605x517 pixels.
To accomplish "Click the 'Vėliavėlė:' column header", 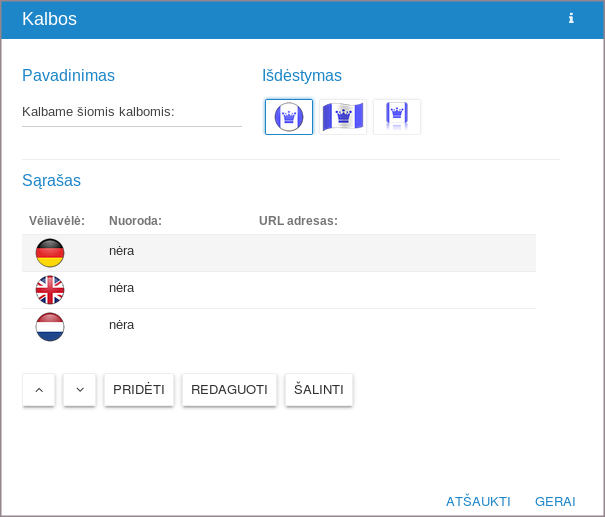I will point(57,220).
